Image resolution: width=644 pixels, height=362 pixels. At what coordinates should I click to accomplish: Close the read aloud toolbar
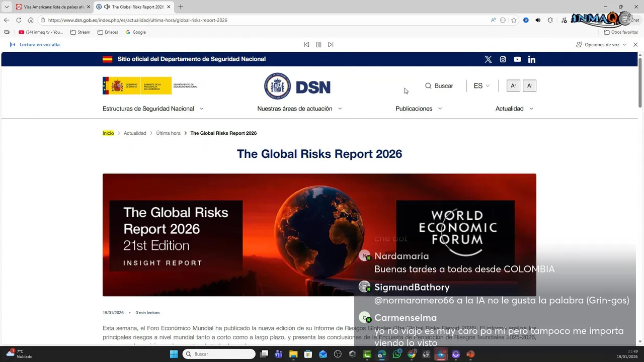click(x=635, y=45)
